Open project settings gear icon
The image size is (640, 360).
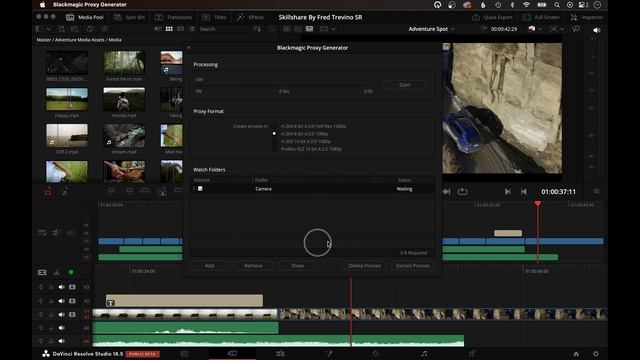point(596,354)
